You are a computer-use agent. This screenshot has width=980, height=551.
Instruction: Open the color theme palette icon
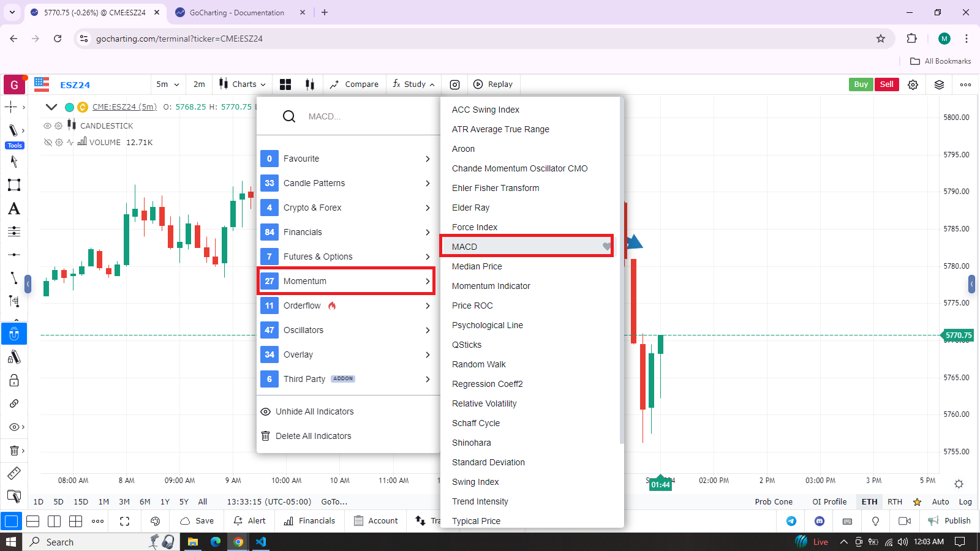[x=155, y=521]
